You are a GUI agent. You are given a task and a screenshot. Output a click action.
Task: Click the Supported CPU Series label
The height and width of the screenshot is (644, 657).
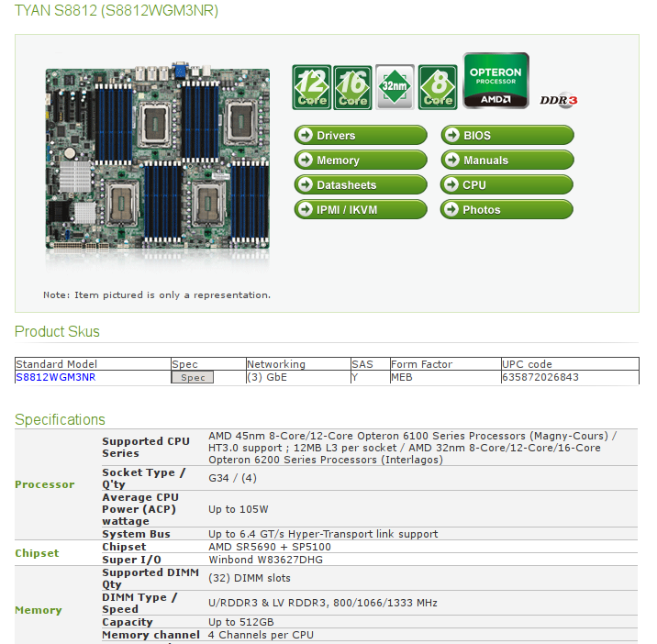(x=146, y=447)
